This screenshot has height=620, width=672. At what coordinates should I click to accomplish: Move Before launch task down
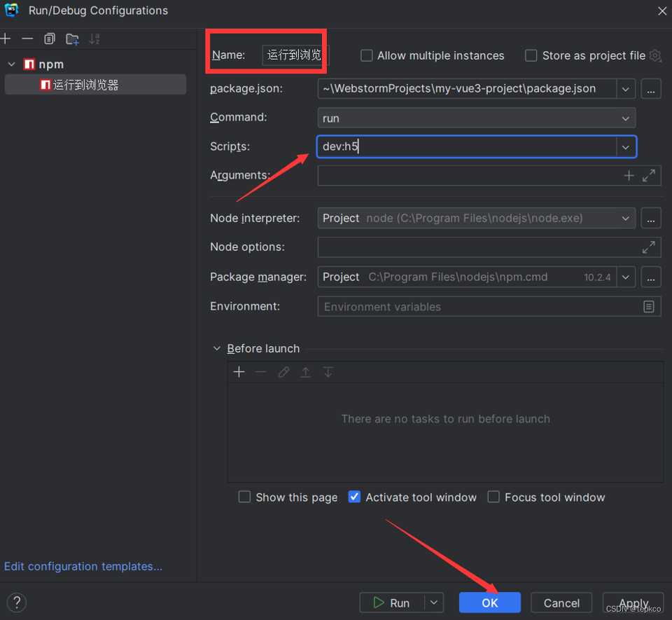pos(328,372)
